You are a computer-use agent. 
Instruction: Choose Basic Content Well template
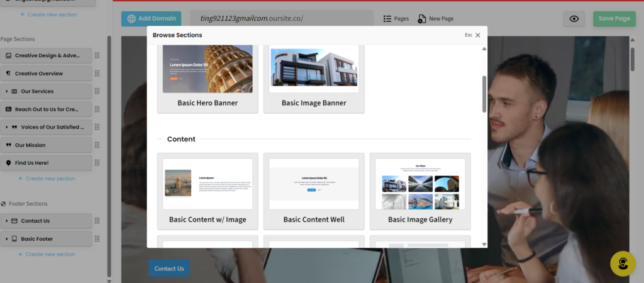point(314,191)
